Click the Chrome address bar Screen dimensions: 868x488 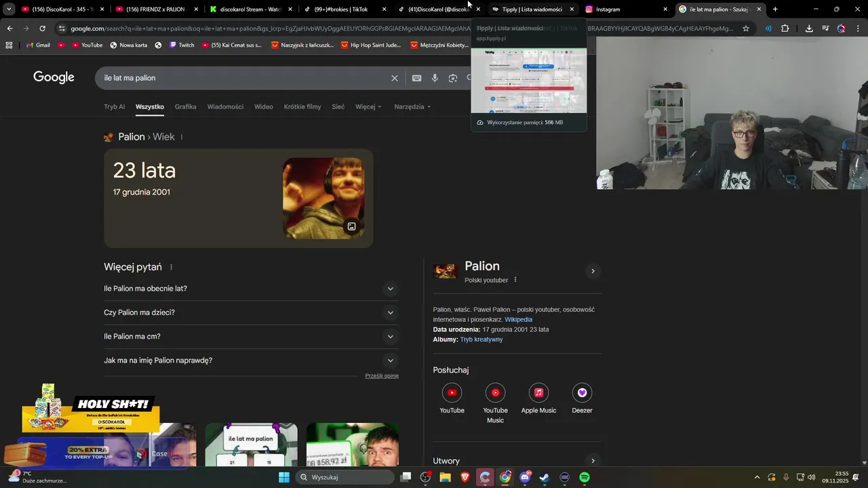[x=400, y=28]
